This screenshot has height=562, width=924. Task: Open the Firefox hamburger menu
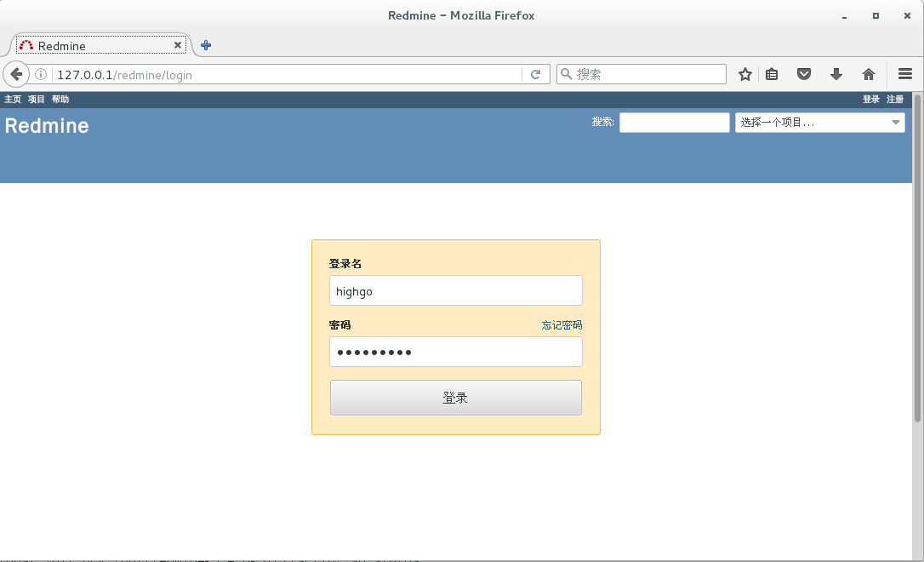pyautogui.click(x=904, y=74)
